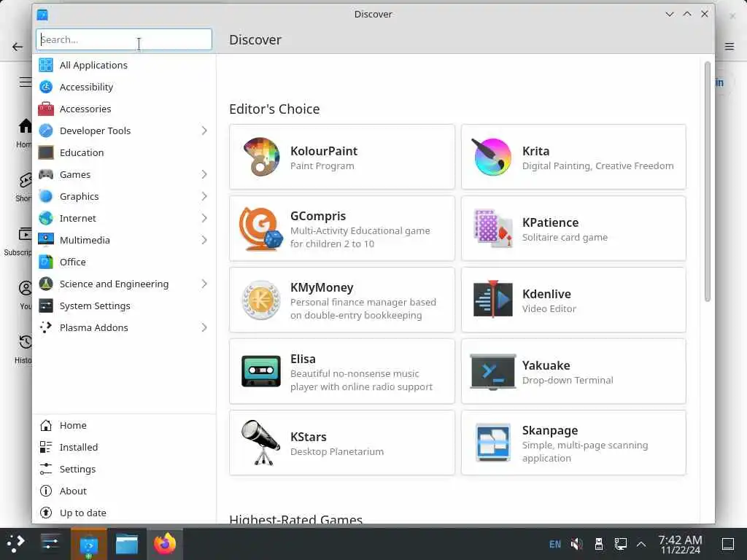Expand the Graphics category chevron
Image resolution: width=747 pixels, height=560 pixels.
pos(204,196)
